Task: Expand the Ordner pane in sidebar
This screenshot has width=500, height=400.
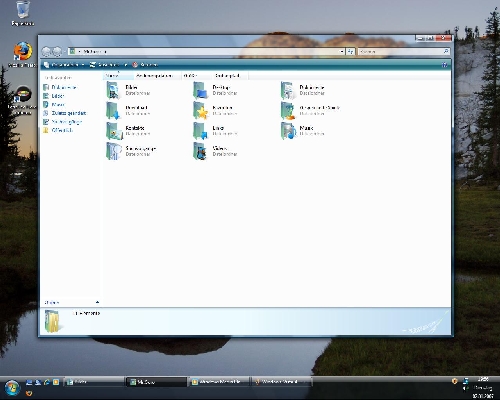Action: click(71, 302)
